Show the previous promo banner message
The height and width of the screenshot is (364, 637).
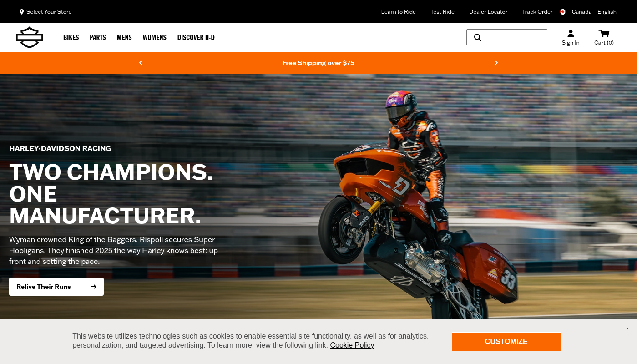[141, 63]
